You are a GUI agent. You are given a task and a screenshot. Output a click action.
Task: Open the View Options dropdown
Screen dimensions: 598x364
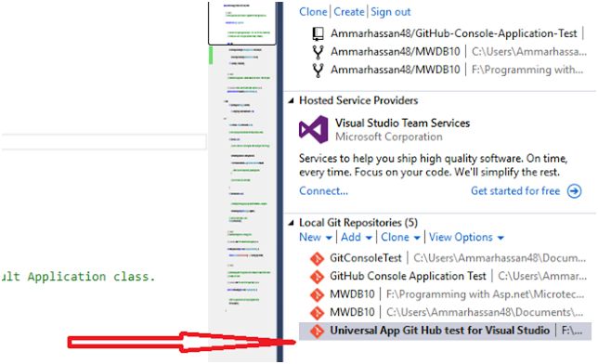[x=466, y=238]
